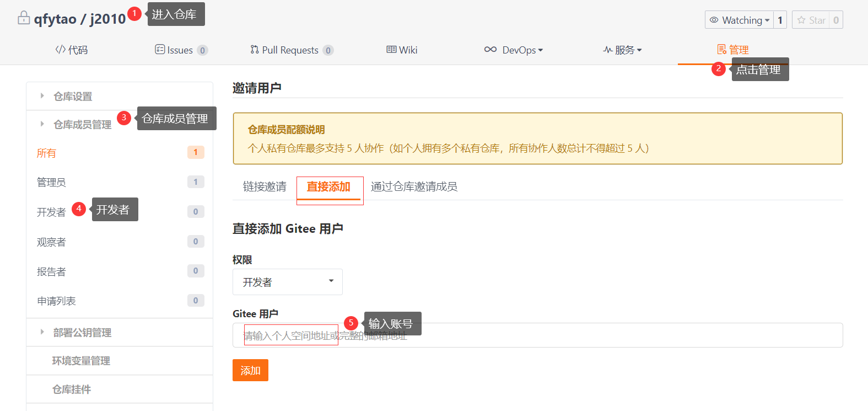Click the eye icon in Watching button
This screenshot has width=868, height=411.
(714, 20)
